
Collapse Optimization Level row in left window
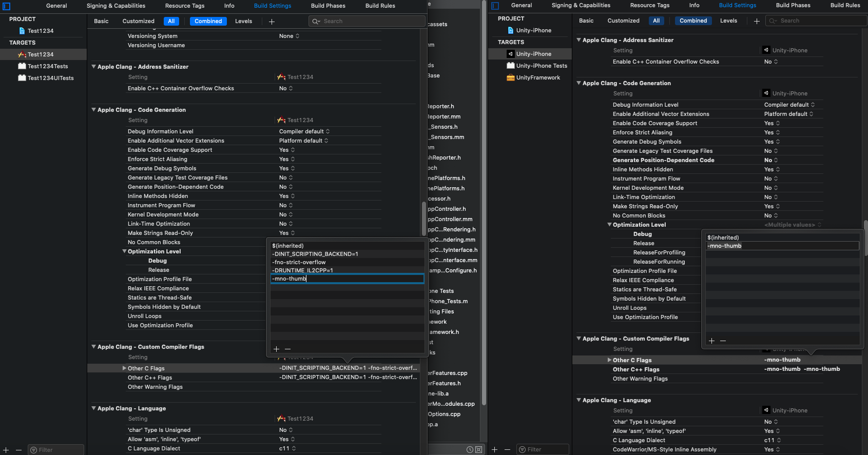tap(124, 251)
